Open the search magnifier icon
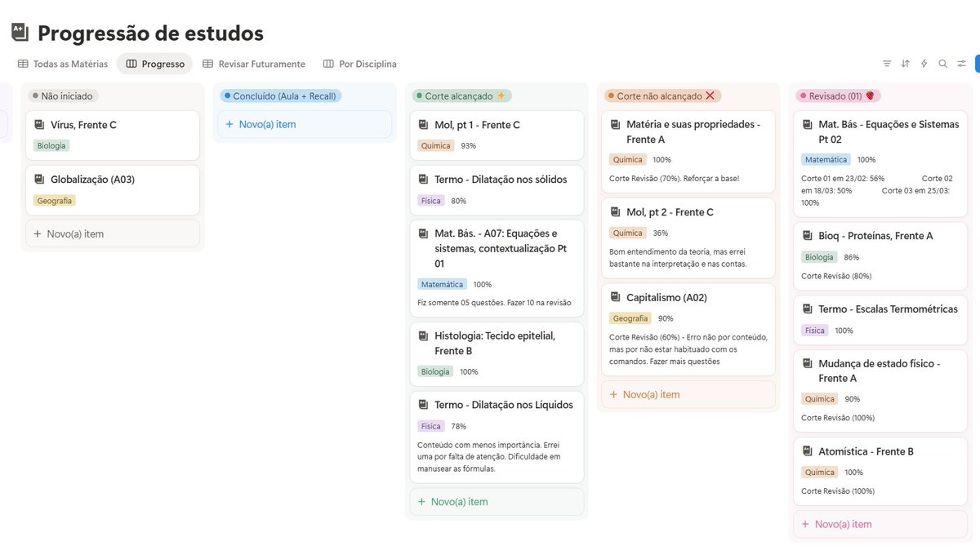This screenshot has width=980, height=555. tap(943, 64)
